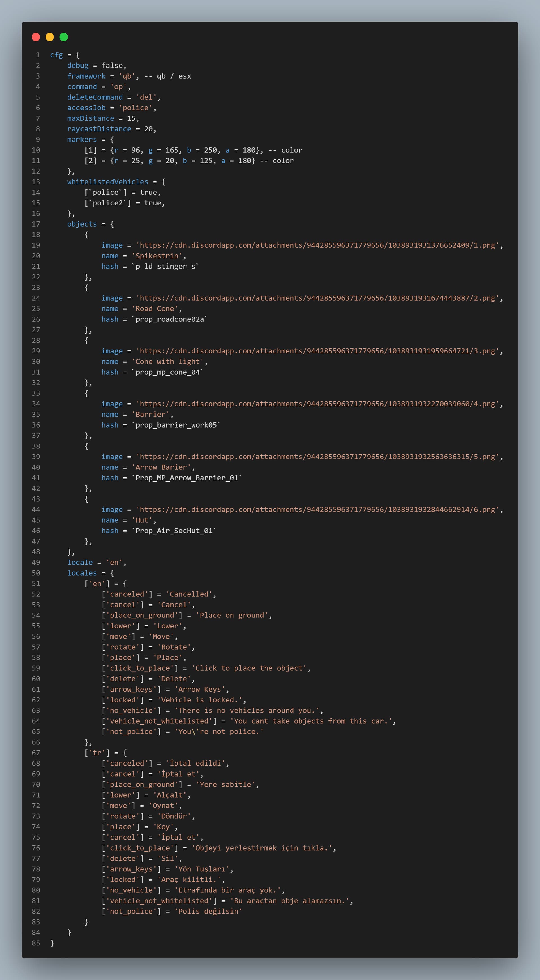Click the whitelistedVehicles key

(108, 182)
